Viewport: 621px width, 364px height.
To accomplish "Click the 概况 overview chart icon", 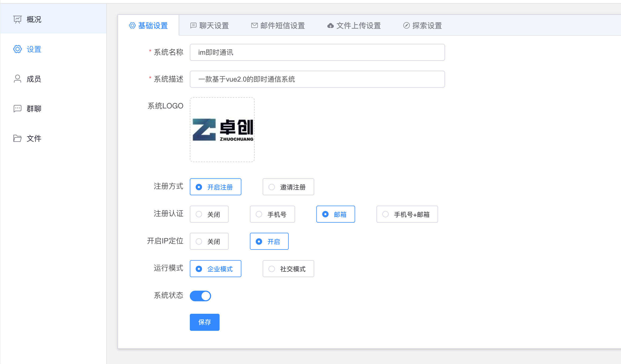I will (17, 19).
